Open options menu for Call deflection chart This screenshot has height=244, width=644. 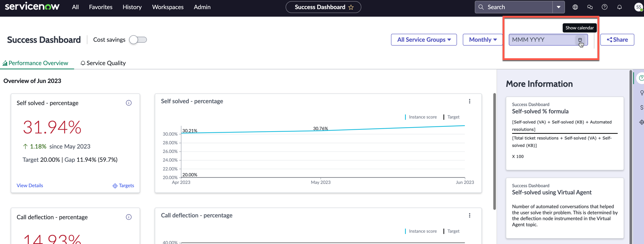(470, 216)
